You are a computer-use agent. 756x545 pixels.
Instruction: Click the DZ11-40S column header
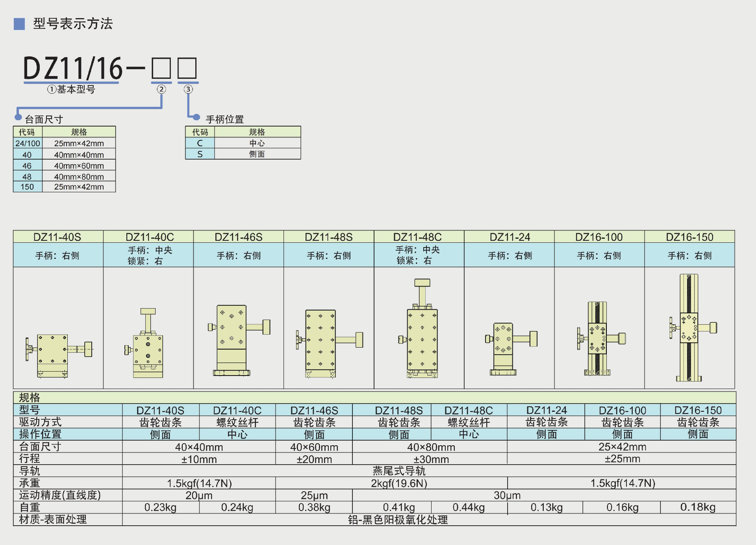57,237
